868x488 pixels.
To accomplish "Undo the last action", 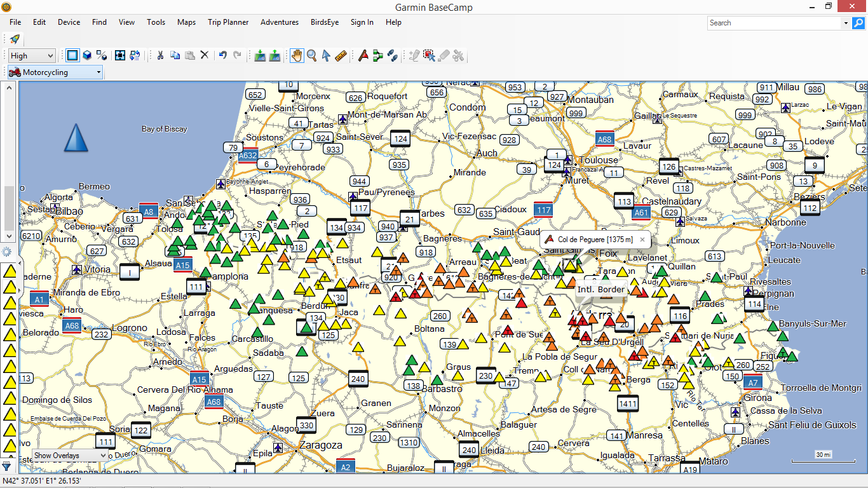I will (x=222, y=55).
